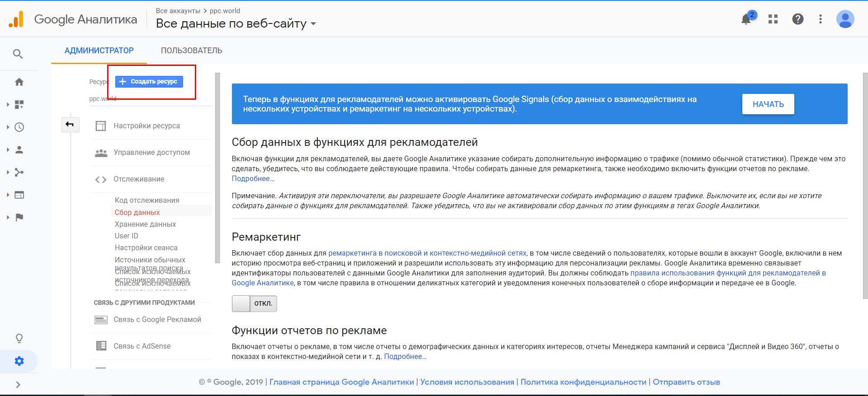Expand the Acquisition sidebar section arrow
The height and width of the screenshot is (396, 868).
click(8, 172)
